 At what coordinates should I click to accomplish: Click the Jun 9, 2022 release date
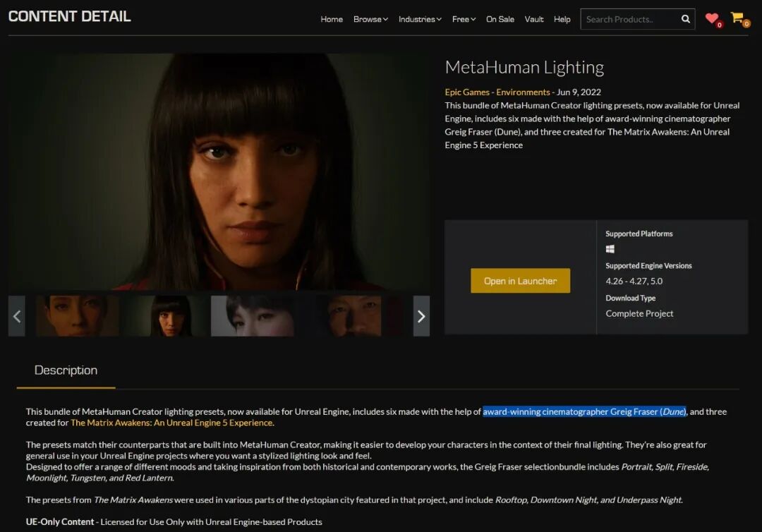(579, 92)
